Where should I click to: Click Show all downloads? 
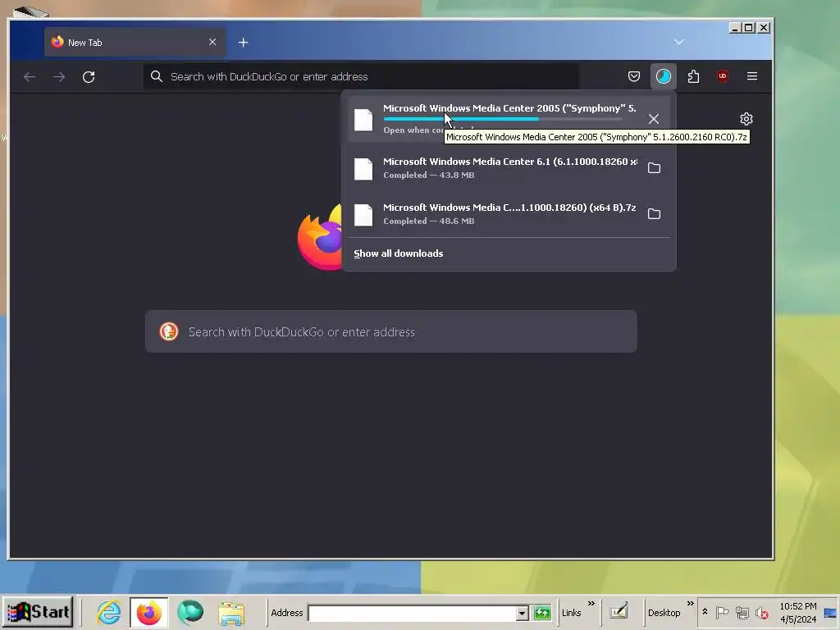click(398, 253)
